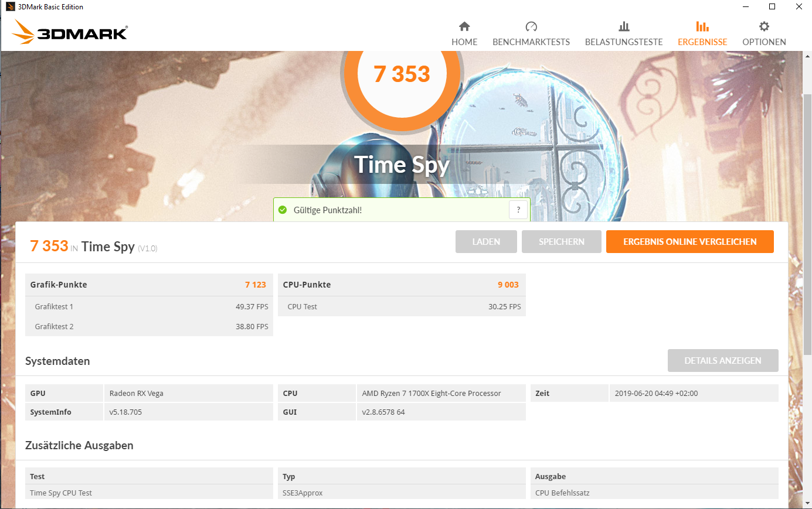Image resolution: width=812 pixels, height=509 pixels.
Task: Click the Systemdaten heading
Action: [x=57, y=361]
